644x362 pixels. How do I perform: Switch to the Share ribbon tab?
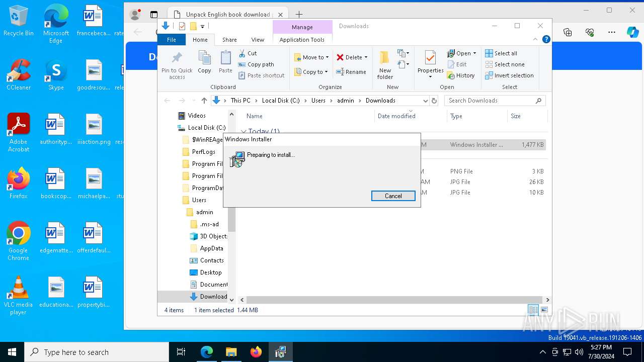pyautogui.click(x=229, y=40)
